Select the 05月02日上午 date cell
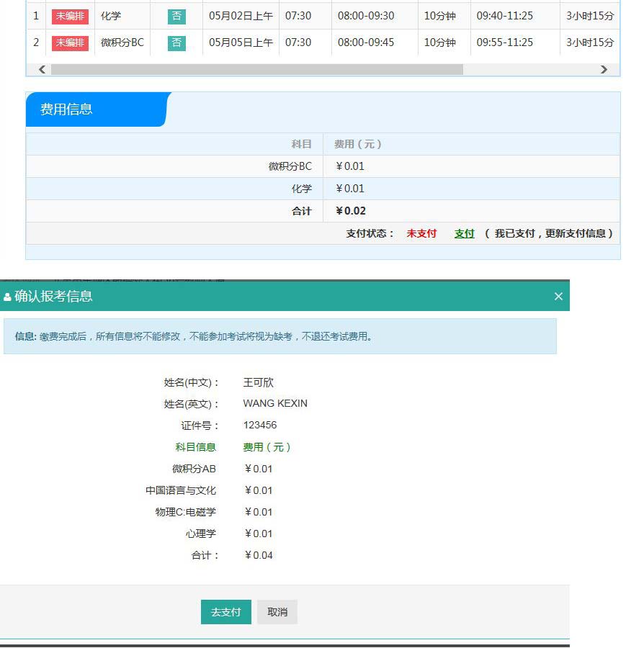This screenshot has height=648, width=644. coord(241,16)
